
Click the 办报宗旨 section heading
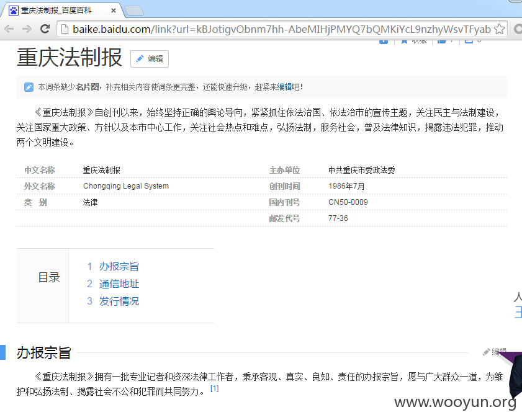[44, 353]
